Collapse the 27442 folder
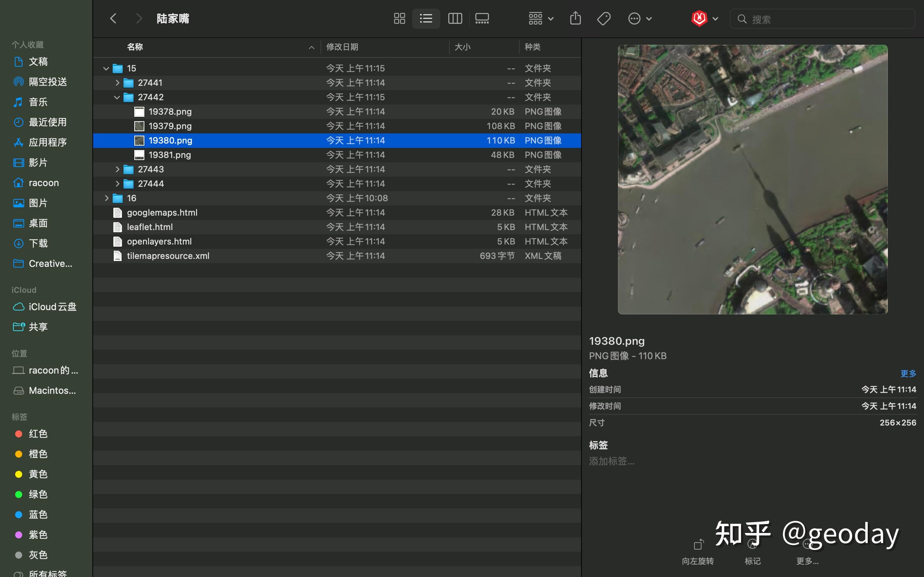 tap(117, 97)
